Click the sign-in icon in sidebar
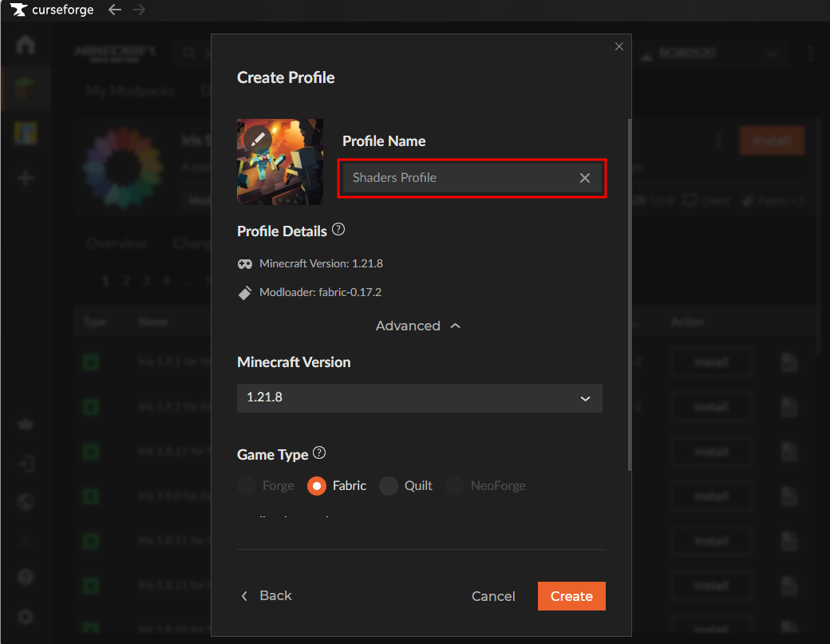 click(x=26, y=464)
